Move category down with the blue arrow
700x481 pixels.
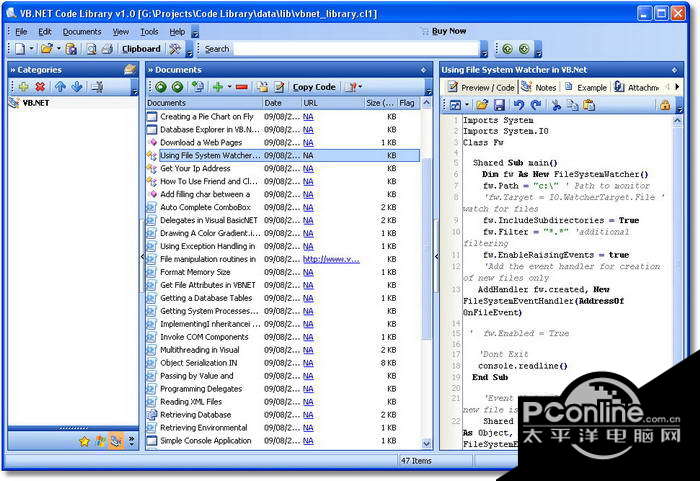[x=77, y=87]
